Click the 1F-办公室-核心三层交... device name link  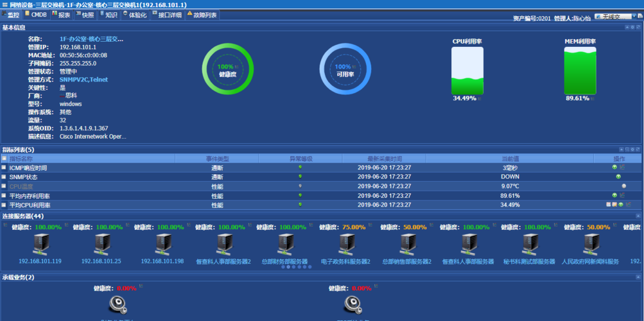(91, 39)
